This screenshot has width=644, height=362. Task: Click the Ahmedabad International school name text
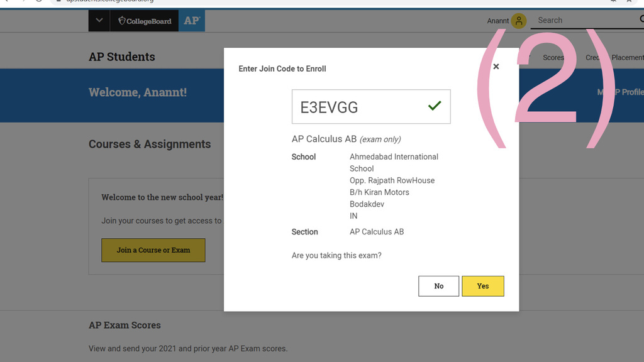(x=394, y=163)
